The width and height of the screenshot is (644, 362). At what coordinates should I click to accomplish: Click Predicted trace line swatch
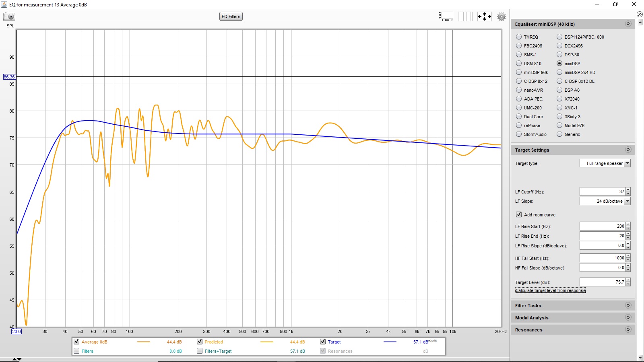(267, 342)
